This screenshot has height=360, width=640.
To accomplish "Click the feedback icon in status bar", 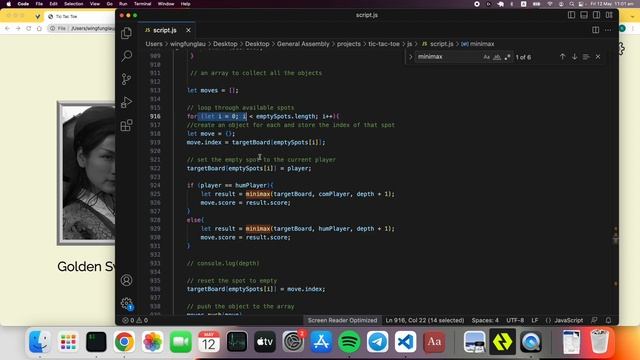I will [594, 320].
